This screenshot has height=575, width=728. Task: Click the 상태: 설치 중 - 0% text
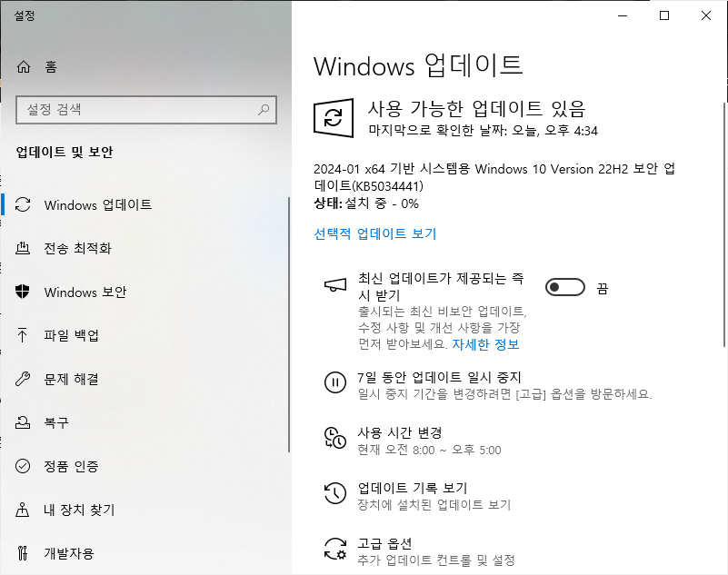(x=366, y=203)
